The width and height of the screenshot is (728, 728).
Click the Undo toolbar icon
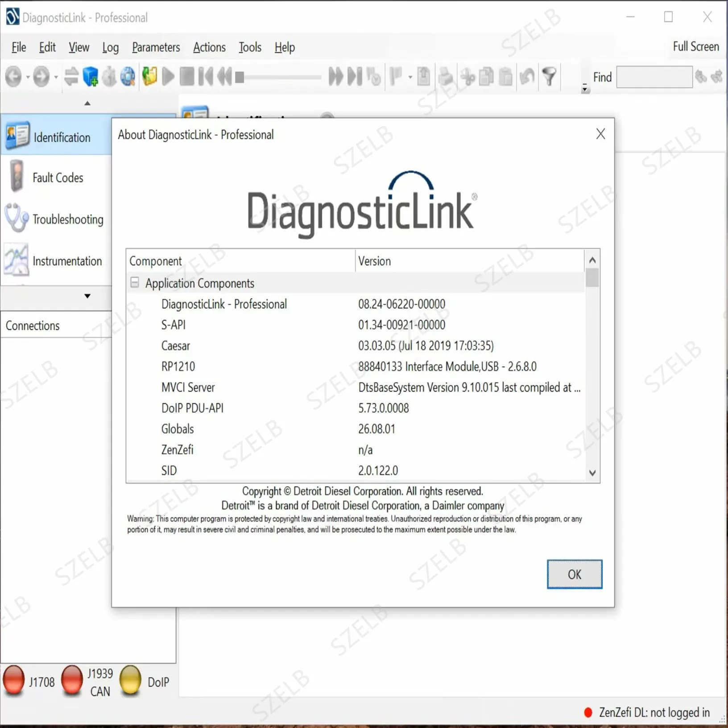coord(527,77)
